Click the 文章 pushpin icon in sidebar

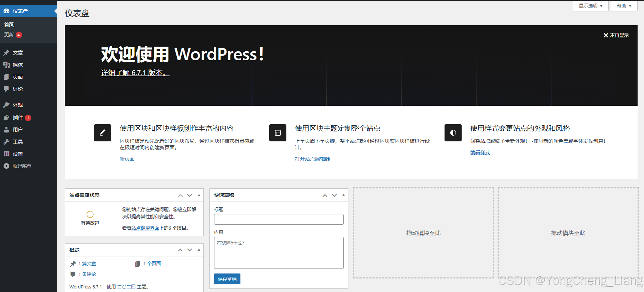point(6,53)
